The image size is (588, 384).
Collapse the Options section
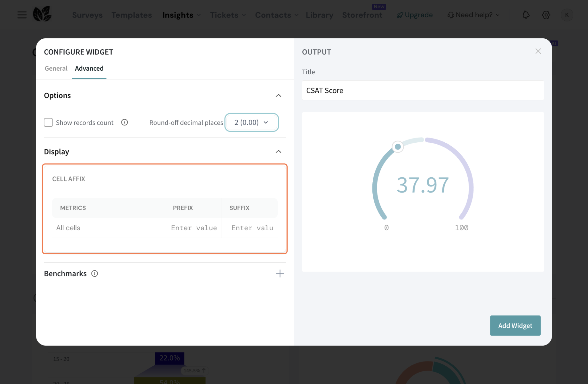pyautogui.click(x=278, y=96)
